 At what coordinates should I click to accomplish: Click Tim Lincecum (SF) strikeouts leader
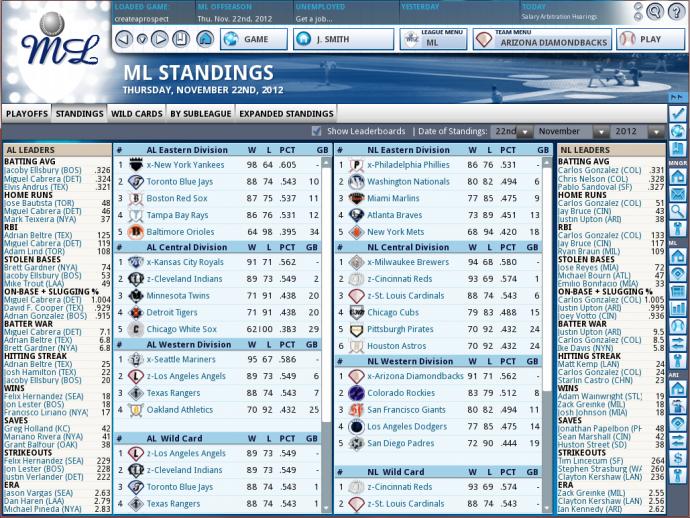tap(591, 461)
